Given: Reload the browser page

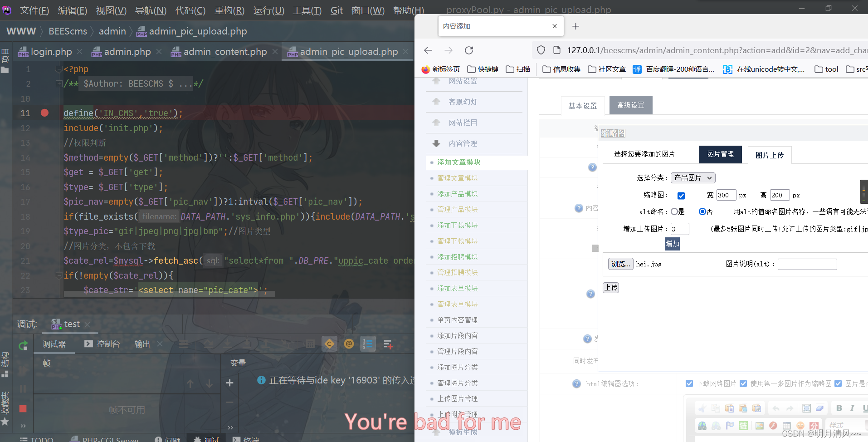Looking at the screenshot, I should (x=469, y=50).
